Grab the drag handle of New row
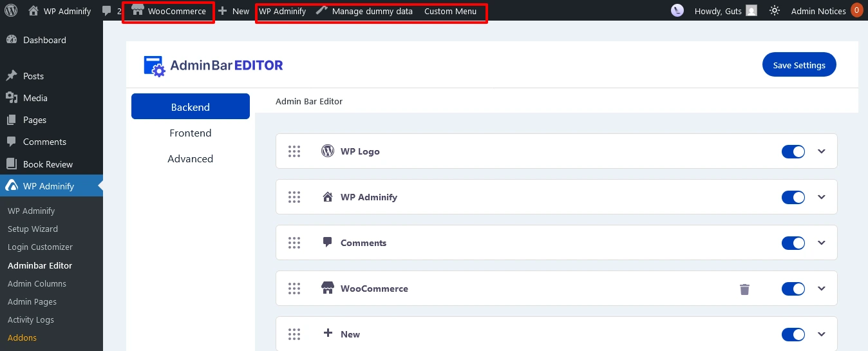Image resolution: width=868 pixels, height=351 pixels. coord(294,334)
